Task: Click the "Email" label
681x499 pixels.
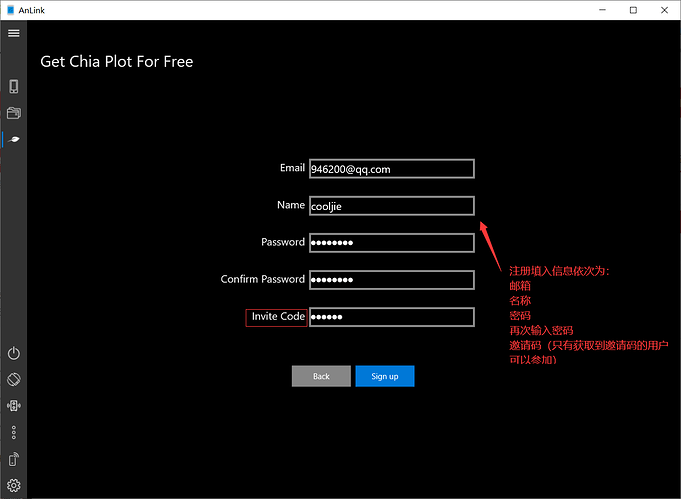Action: (x=292, y=168)
